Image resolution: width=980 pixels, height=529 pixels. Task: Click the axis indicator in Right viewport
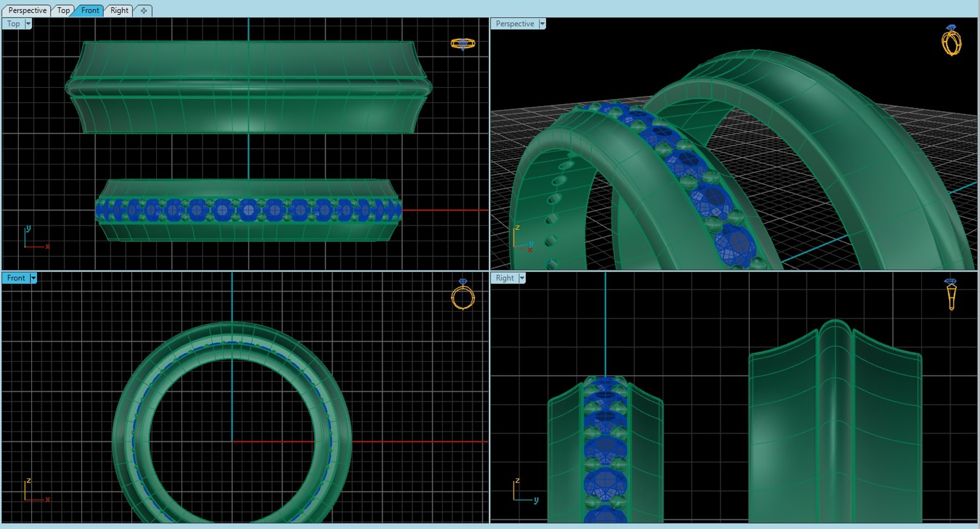(525, 491)
